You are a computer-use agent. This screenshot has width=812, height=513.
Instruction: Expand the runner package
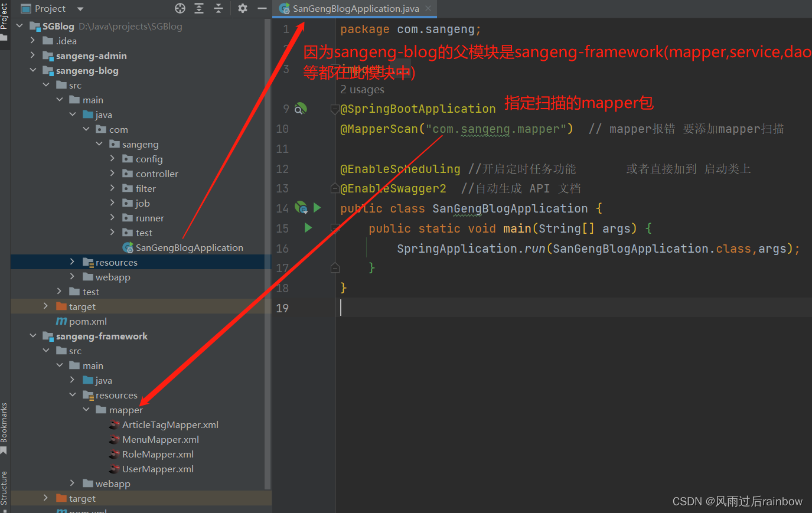pos(112,218)
